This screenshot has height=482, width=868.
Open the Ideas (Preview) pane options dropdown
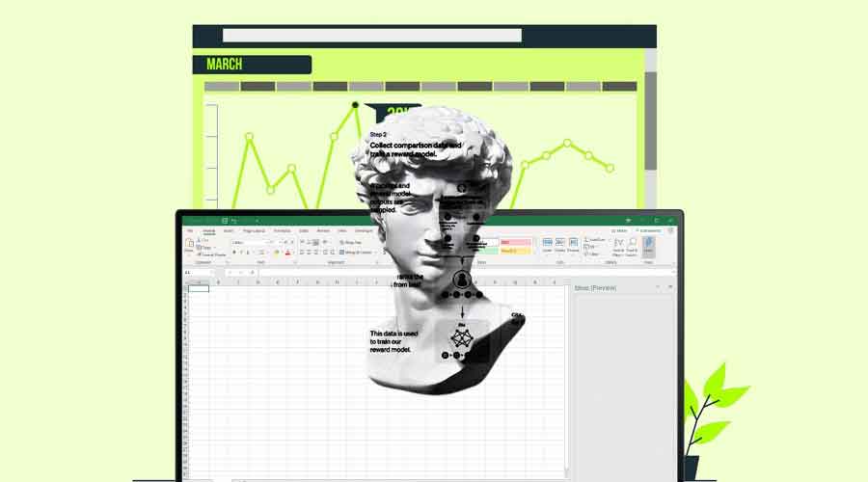point(658,287)
